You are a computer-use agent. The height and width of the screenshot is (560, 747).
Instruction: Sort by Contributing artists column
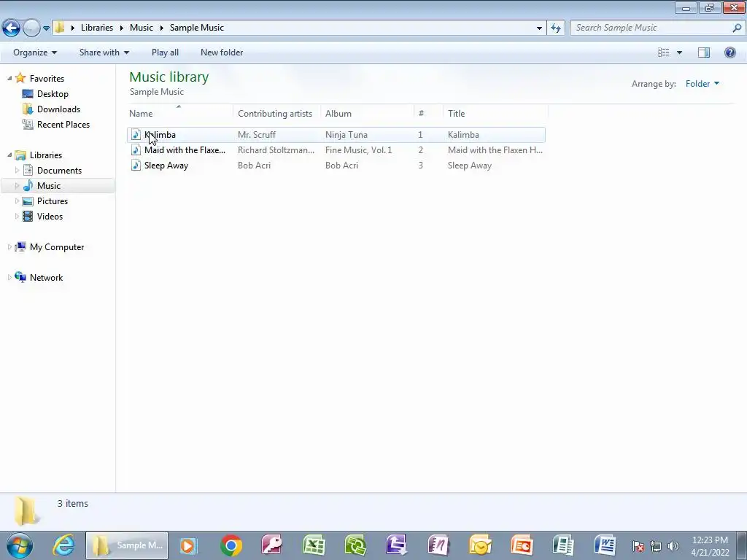tap(275, 113)
